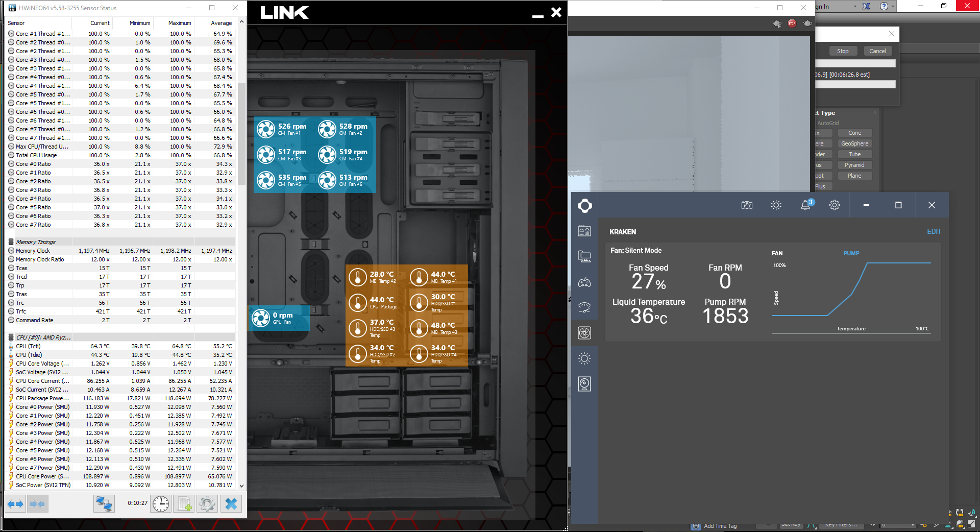Click 0:10:27 elapsed timer text
980x532 pixels.
(137, 503)
